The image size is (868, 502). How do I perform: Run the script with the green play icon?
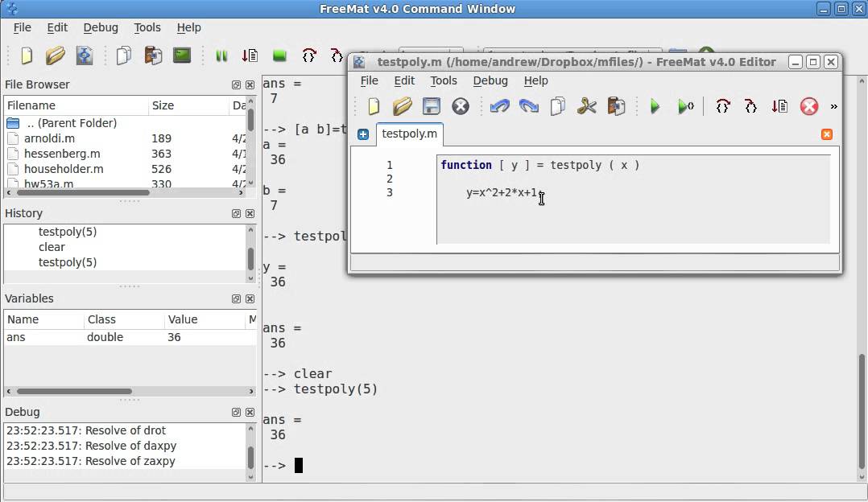[655, 105]
